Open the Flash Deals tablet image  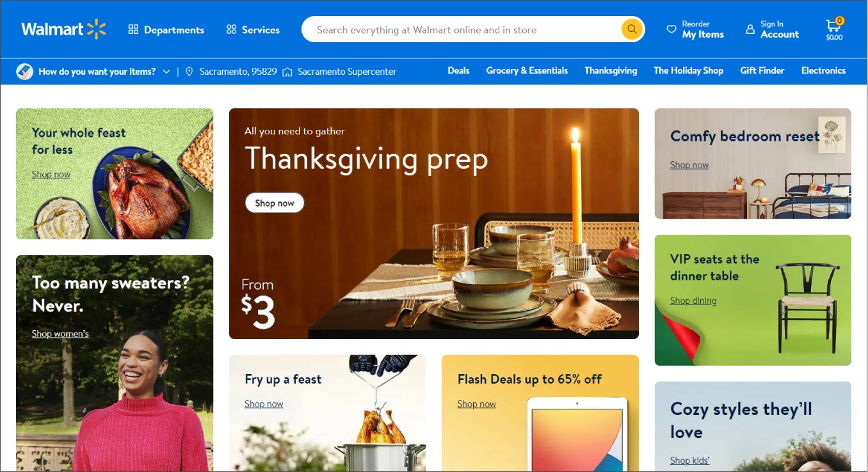point(577,434)
